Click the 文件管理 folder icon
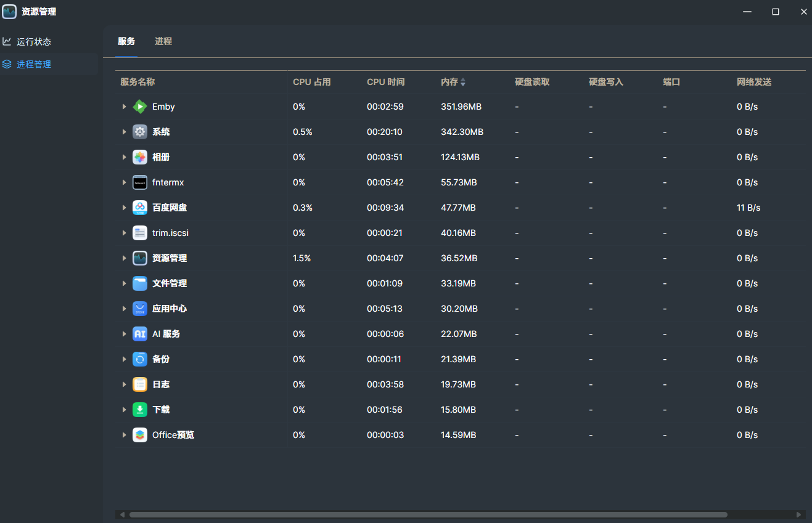This screenshot has height=523, width=812. click(140, 283)
